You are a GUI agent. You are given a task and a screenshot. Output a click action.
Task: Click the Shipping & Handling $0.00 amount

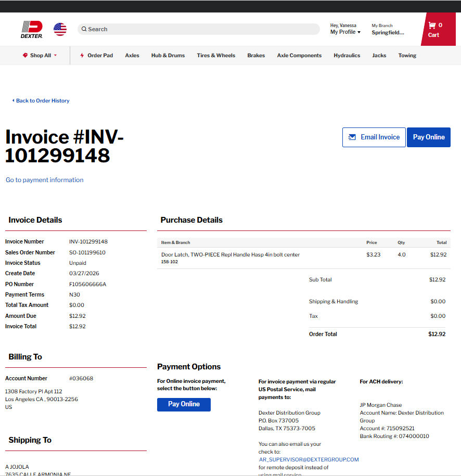coord(438,301)
